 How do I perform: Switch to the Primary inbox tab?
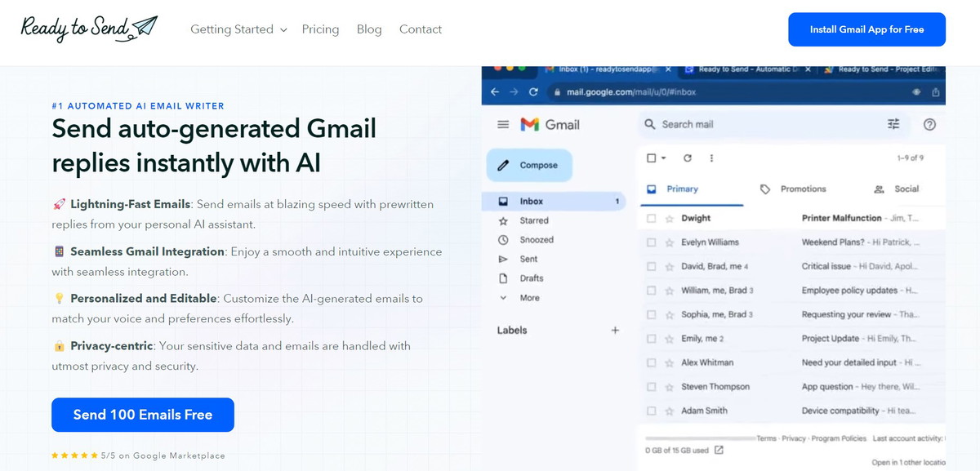[x=682, y=189]
